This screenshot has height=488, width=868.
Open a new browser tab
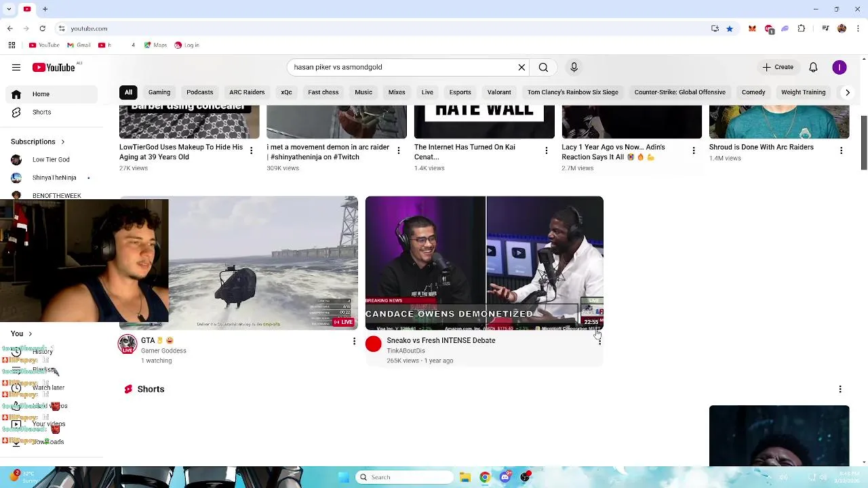click(x=45, y=9)
